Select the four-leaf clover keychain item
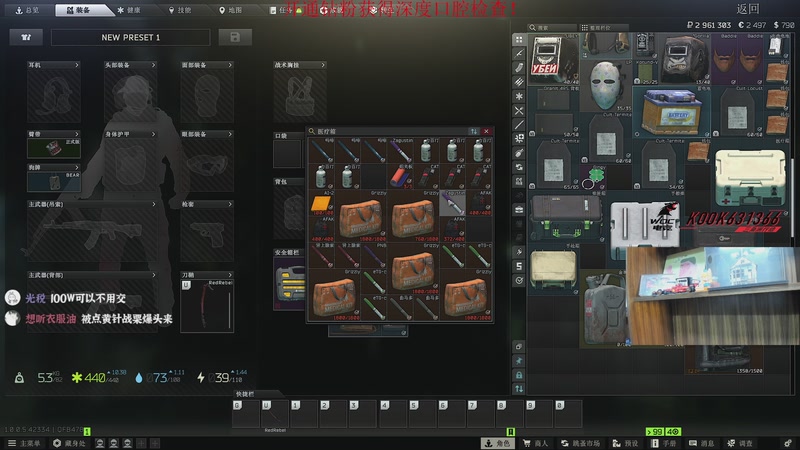Viewport: 800px width, 450px height. [x=593, y=177]
